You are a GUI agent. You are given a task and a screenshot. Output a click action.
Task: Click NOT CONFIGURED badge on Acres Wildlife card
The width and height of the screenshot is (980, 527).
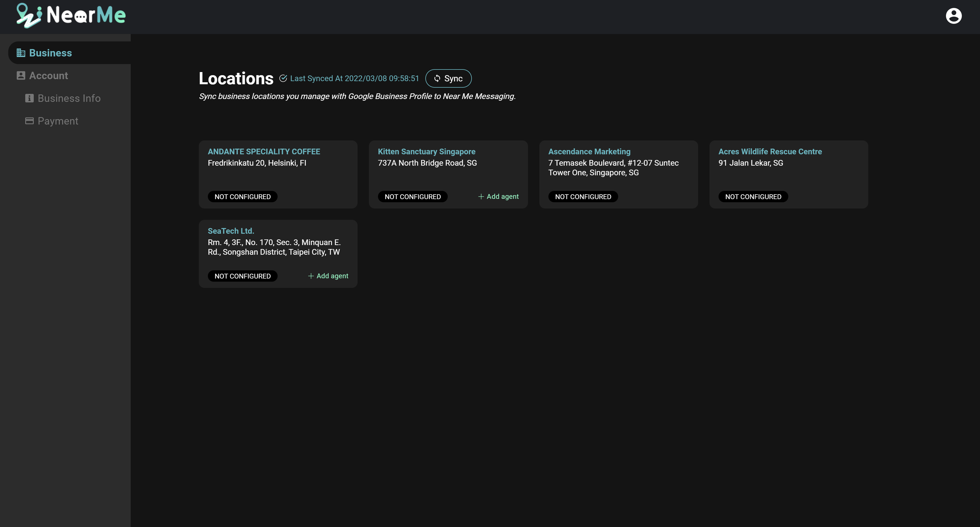[753, 197]
